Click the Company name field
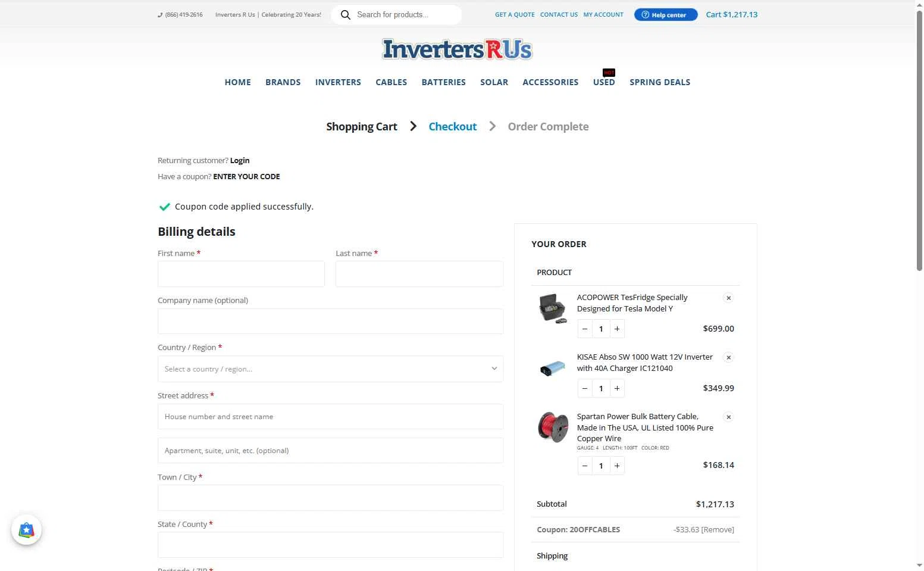Viewport: 924px width, 571px height. coord(330,322)
